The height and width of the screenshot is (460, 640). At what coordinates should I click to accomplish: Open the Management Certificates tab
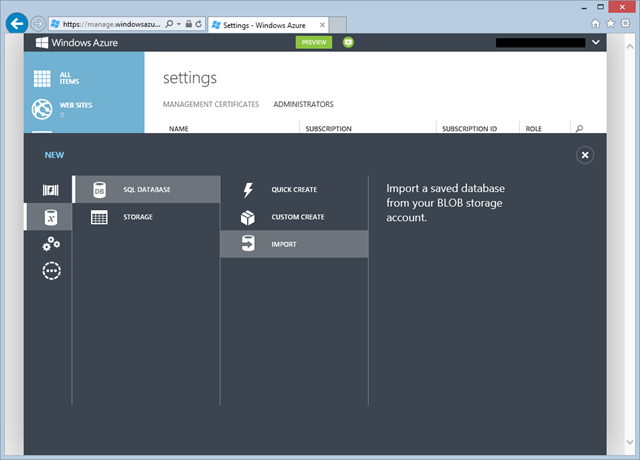click(210, 104)
